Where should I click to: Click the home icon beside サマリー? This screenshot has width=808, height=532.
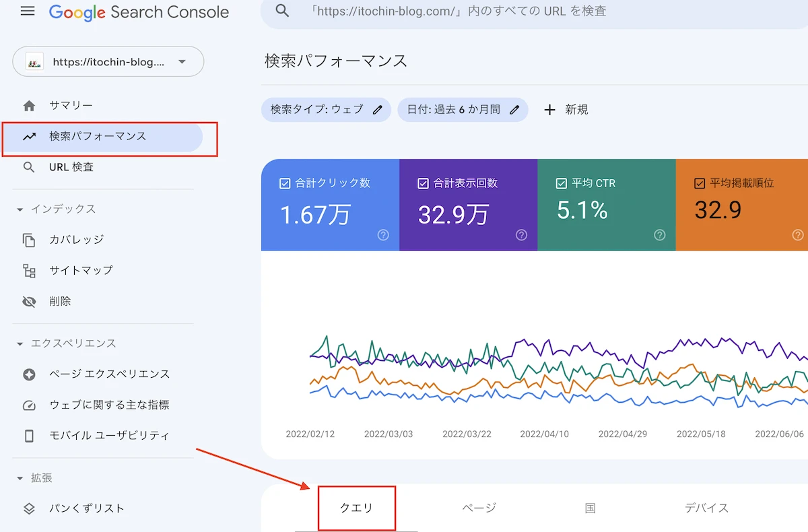29,106
